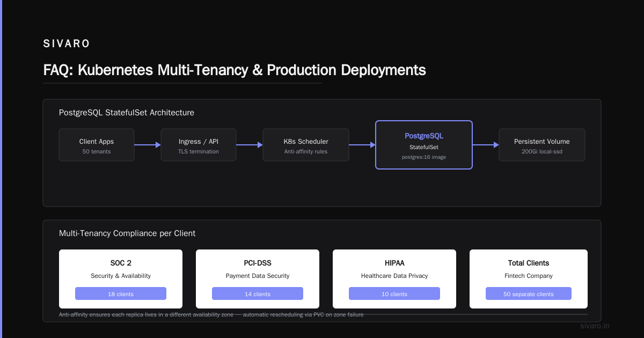The width and height of the screenshot is (644, 338).
Task: Select the Ingress / API node
Action: (199, 145)
